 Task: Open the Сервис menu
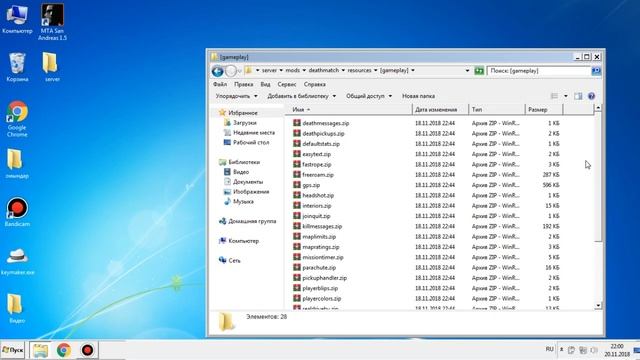(287, 84)
